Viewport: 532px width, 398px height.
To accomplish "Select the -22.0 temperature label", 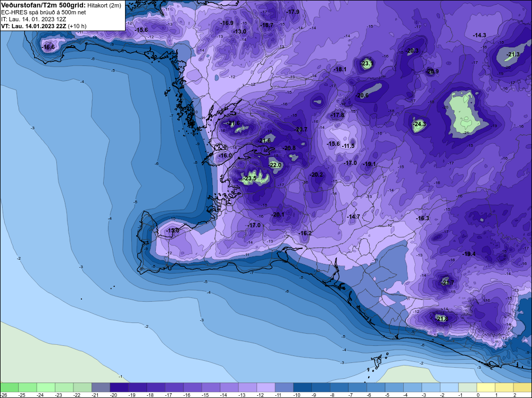I will tap(275, 165).
